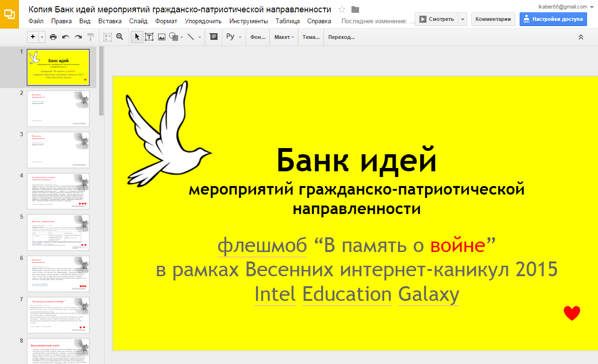The image size is (598, 364).
Task: Select the arrow cursor tool
Action: pos(137,37)
